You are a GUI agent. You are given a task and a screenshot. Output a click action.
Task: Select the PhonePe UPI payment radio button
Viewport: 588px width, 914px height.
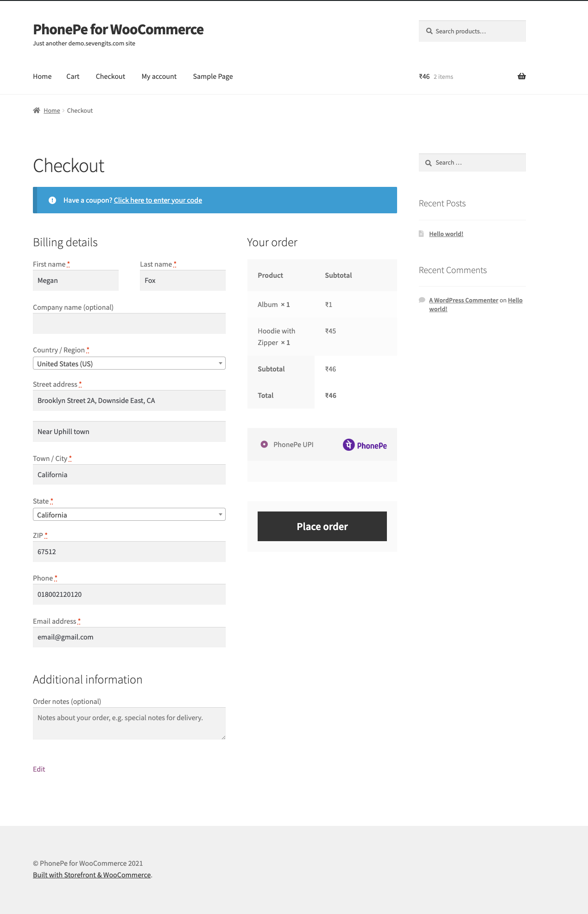264,444
